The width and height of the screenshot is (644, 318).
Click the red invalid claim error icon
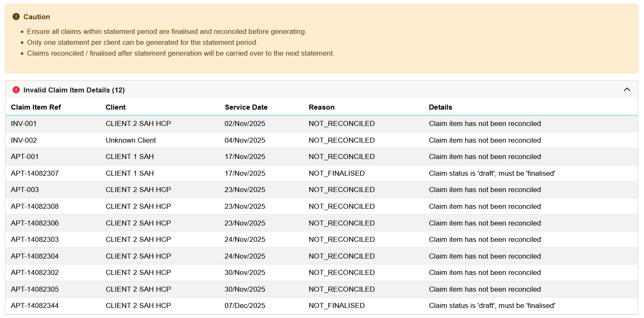coord(16,90)
